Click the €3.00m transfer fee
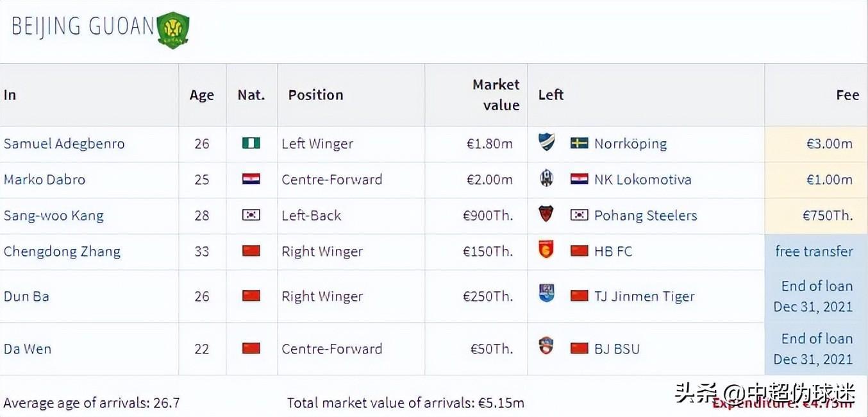Screen dimensions: 868x417 click(830, 144)
